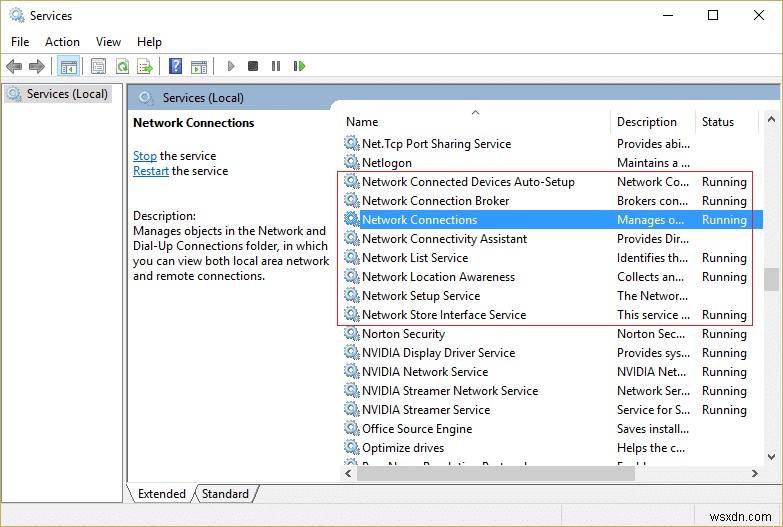Click the Back arrow in toolbar

pos(13,67)
